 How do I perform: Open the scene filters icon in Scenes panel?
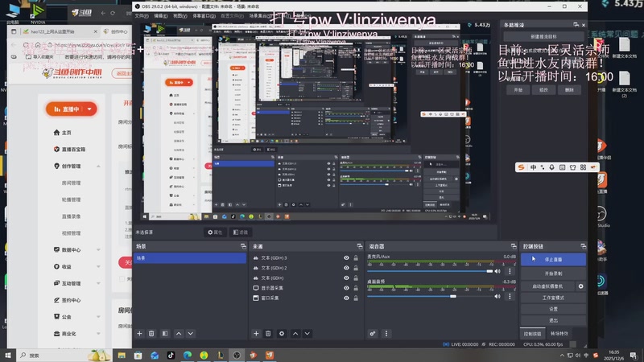[x=165, y=334]
